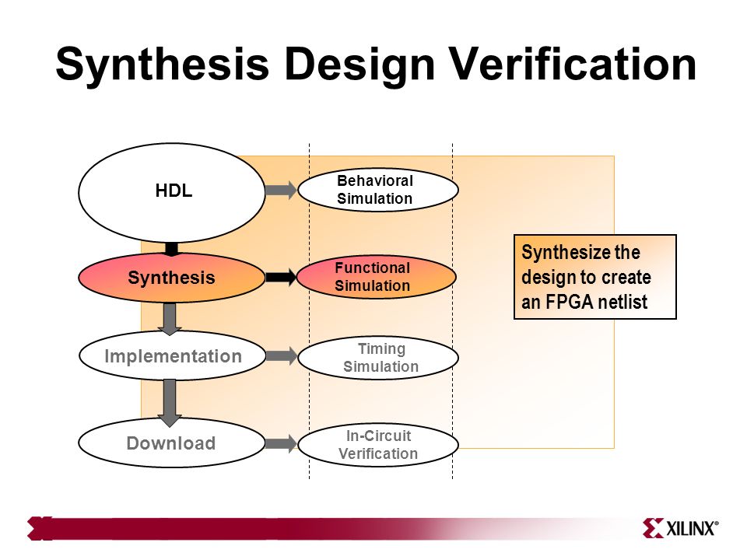Click arrow from Download to In-Circuit Verification
The height and width of the screenshot is (560, 747).
(281, 444)
